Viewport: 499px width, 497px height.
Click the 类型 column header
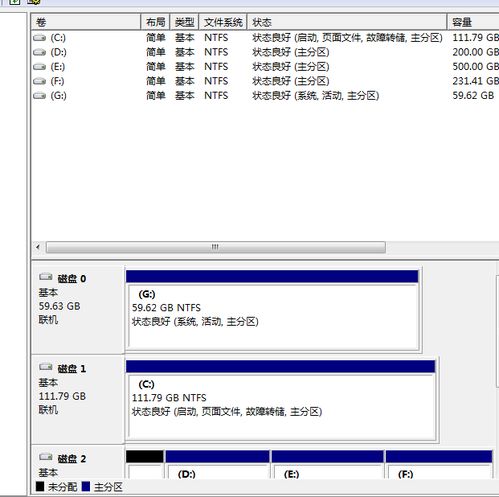click(184, 22)
